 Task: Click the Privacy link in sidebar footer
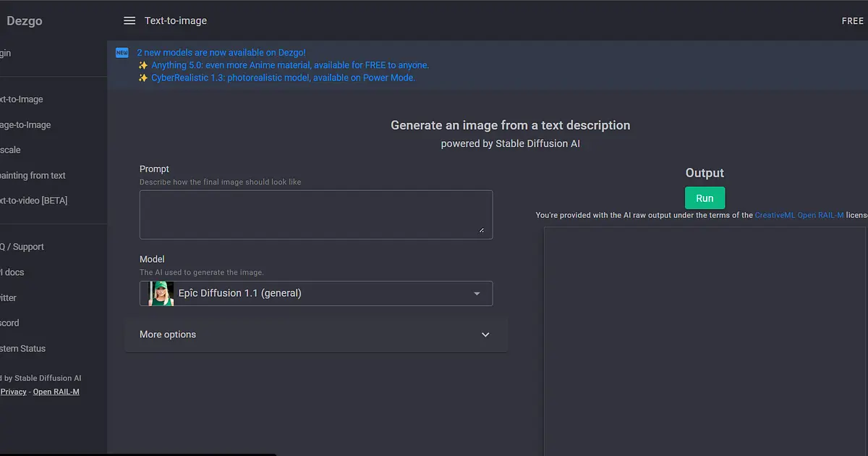14,392
